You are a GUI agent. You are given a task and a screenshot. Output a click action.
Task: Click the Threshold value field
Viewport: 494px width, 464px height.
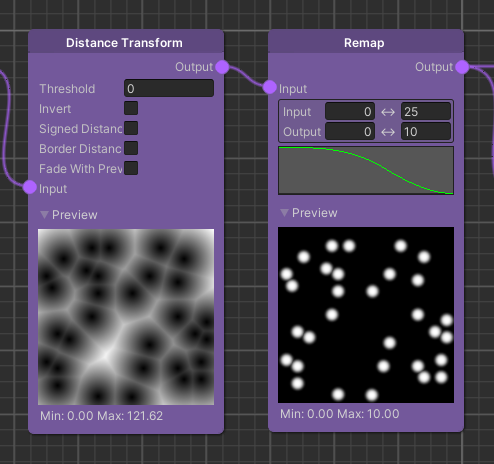coord(169,88)
